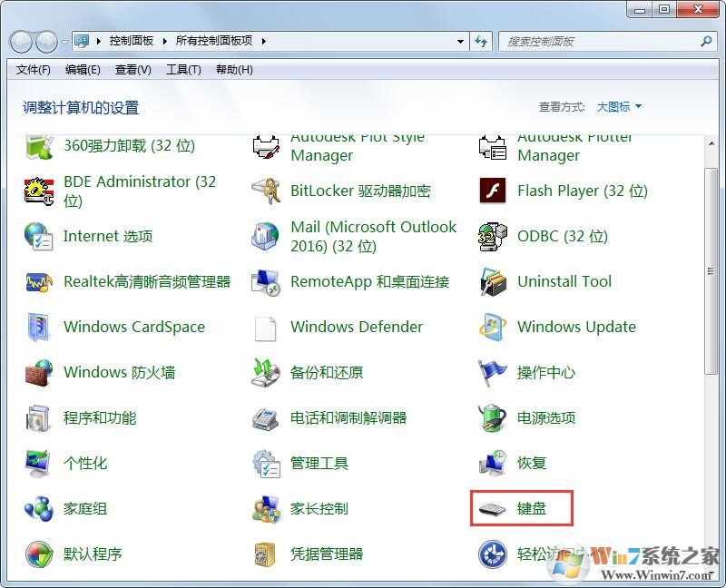
Task: Click the back navigation button
Action: pyautogui.click(x=20, y=41)
